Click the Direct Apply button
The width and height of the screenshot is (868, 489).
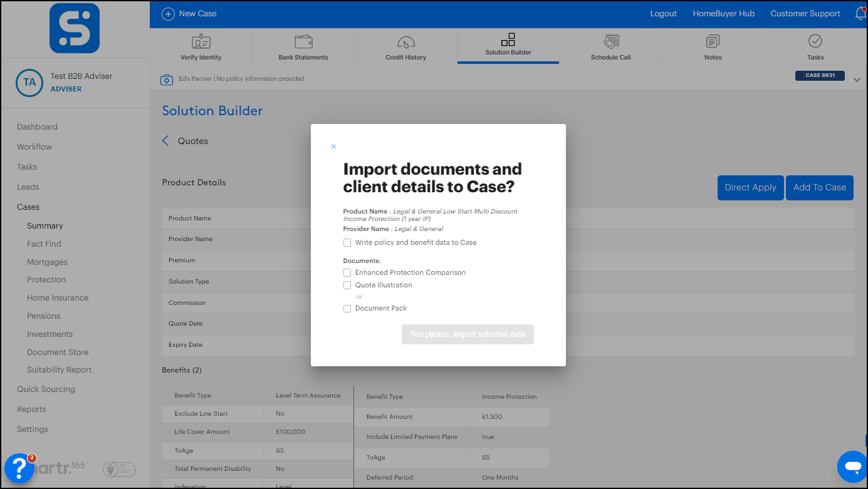click(750, 188)
